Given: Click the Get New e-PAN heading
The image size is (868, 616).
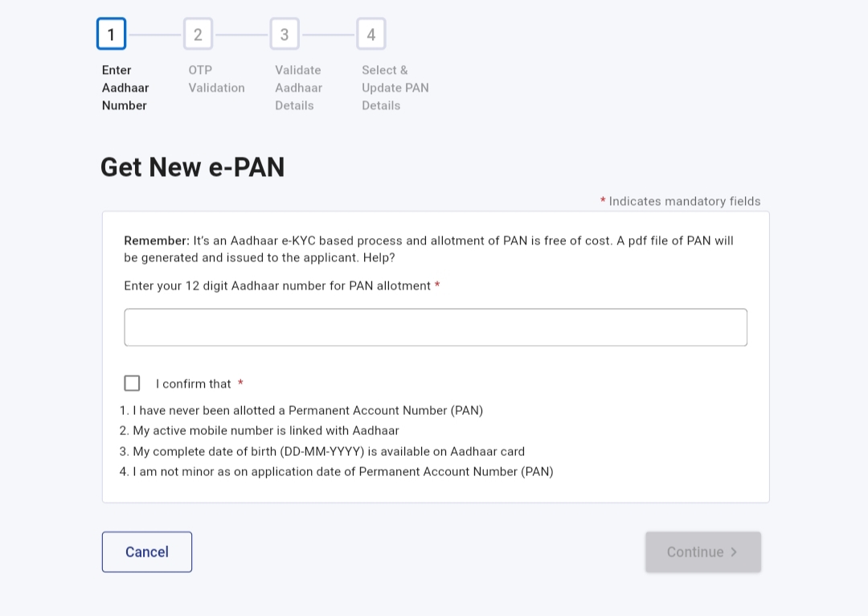Looking at the screenshot, I should pyautogui.click(x=192, y=166).
